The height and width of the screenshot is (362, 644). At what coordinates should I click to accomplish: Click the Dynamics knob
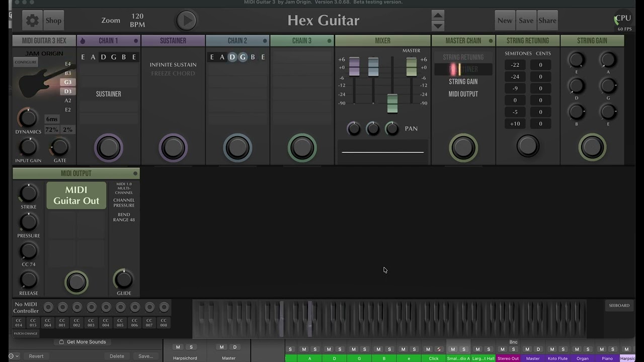[28, 118]
